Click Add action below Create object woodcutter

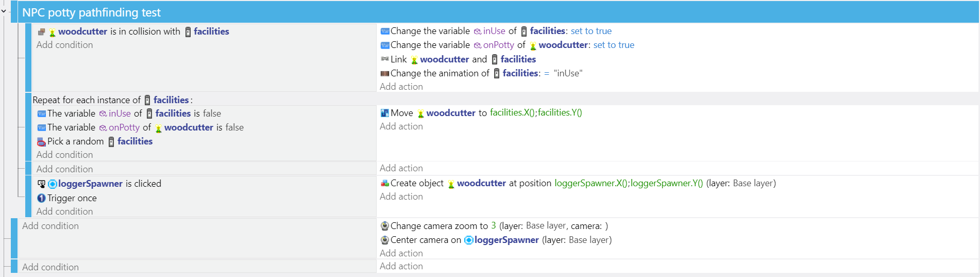point(401,197)
